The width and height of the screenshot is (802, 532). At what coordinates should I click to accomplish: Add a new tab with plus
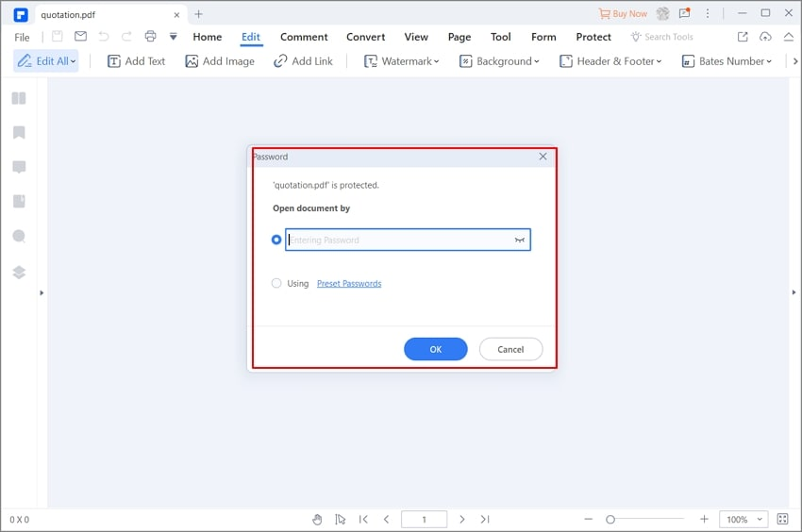click(x=198, y=14)
